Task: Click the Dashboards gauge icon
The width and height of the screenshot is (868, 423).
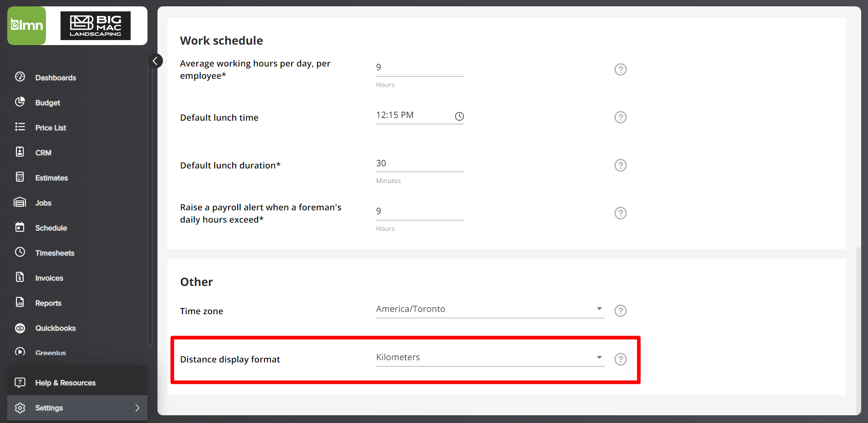Action: (20, 76)
